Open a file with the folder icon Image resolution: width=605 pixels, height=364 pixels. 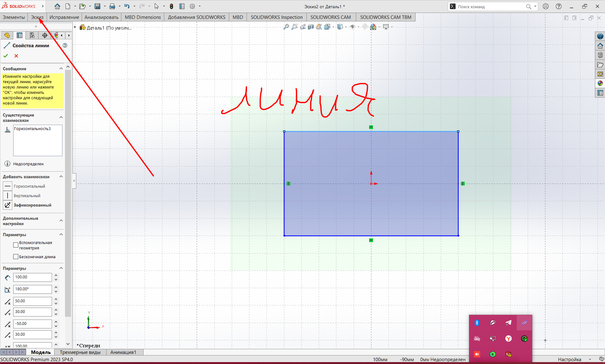(x=82, y=6)
